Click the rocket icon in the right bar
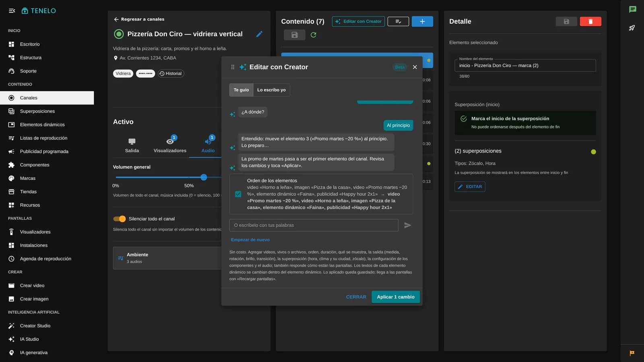This screenshot has height=362, width=644. click(632, 28)
